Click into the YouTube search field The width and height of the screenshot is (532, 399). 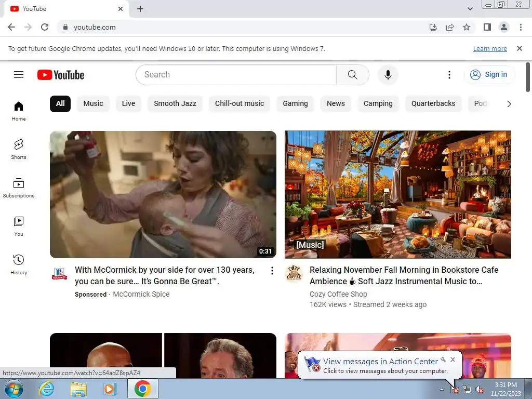pos(236,75)
